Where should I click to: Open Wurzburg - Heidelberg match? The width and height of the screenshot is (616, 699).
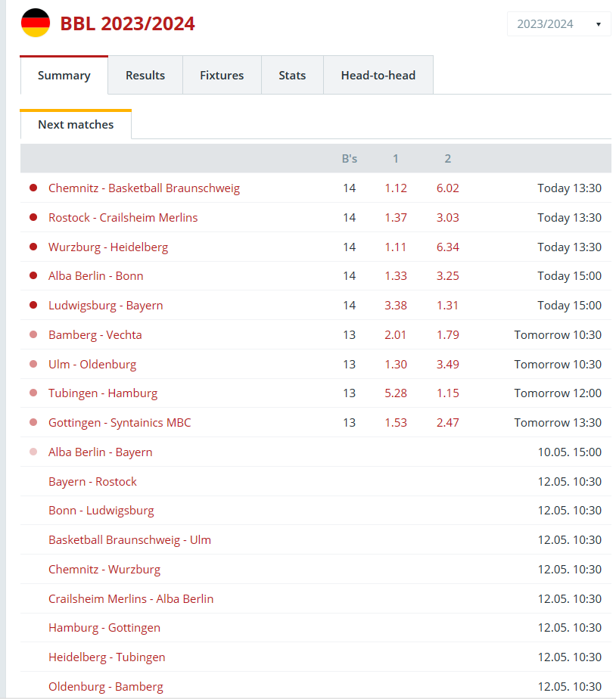(x=108, y=247)
